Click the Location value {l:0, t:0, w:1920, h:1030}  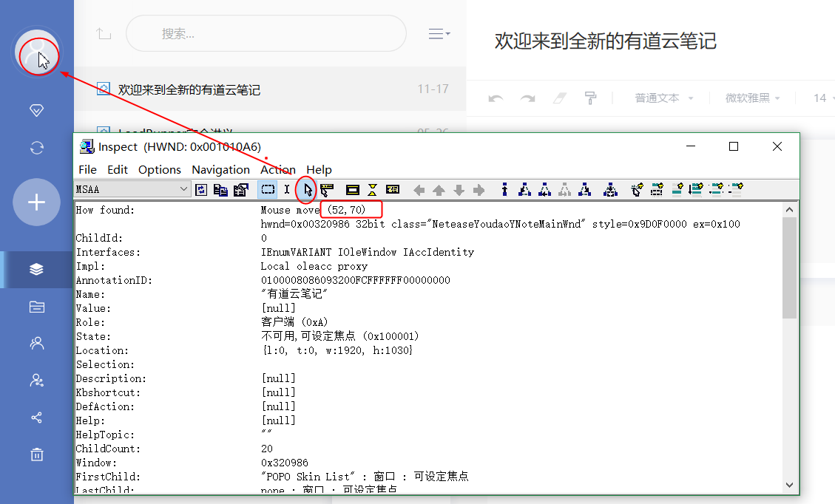(337, 350)
